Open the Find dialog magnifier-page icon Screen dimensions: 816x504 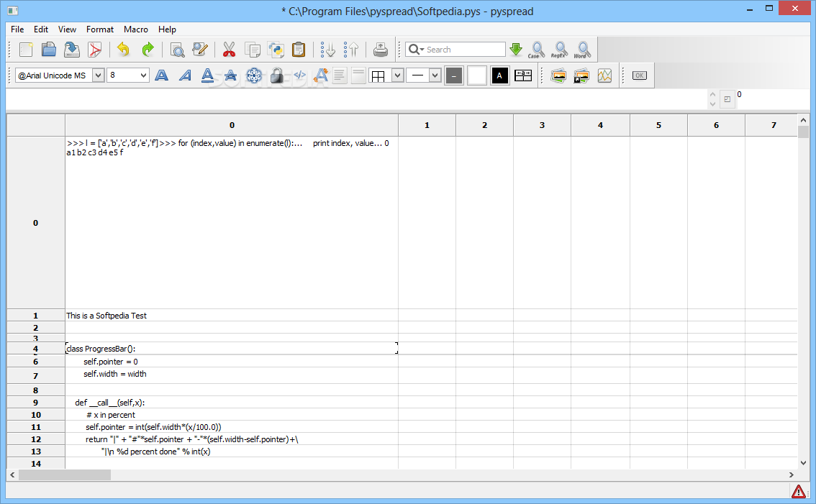[177, 50]
